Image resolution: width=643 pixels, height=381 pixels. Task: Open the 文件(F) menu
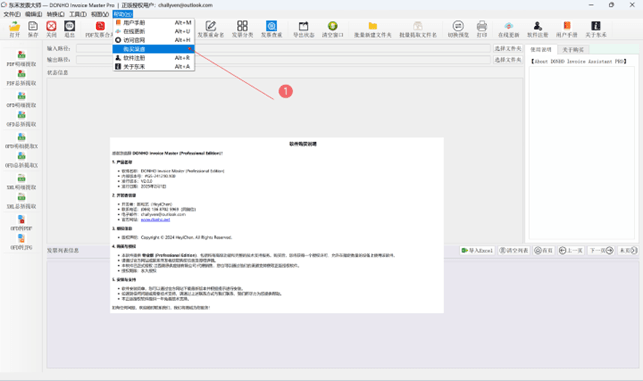click(x=12, y=14)
